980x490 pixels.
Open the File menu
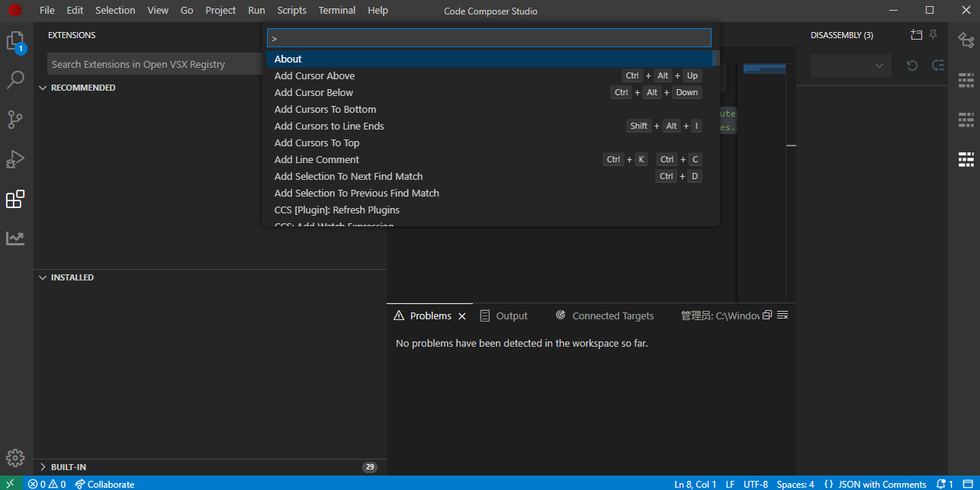coord(47,11)
